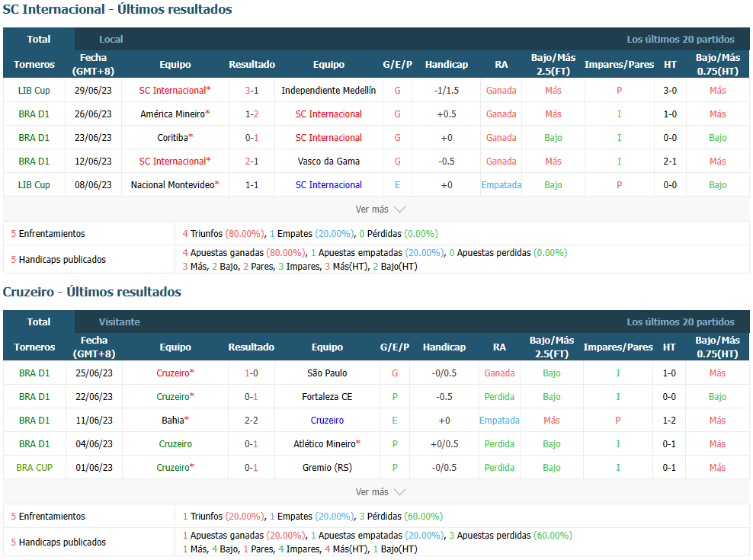The height and width of the screenshot is (560, 753).
Task: Click the HT score 3-0
Action: (x=670, y=91)
